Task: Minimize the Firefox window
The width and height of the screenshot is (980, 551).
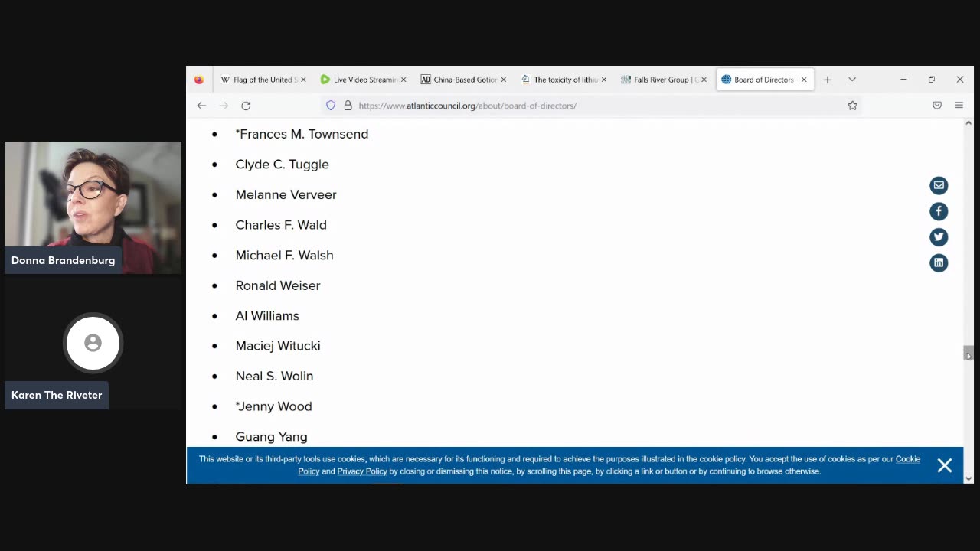Action: coord(903,80)
